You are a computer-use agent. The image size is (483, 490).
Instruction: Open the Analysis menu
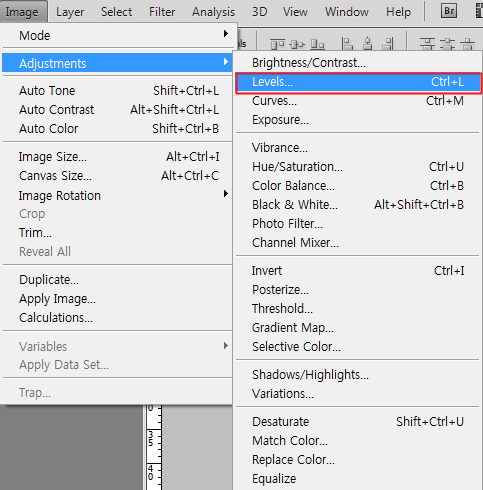[x=213, y=12]
